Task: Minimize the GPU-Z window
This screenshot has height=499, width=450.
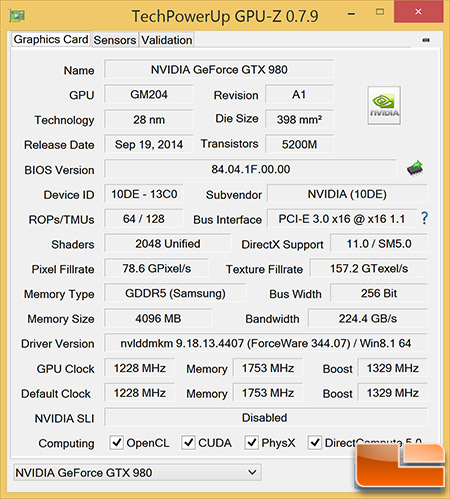Action: pos(351,13)
